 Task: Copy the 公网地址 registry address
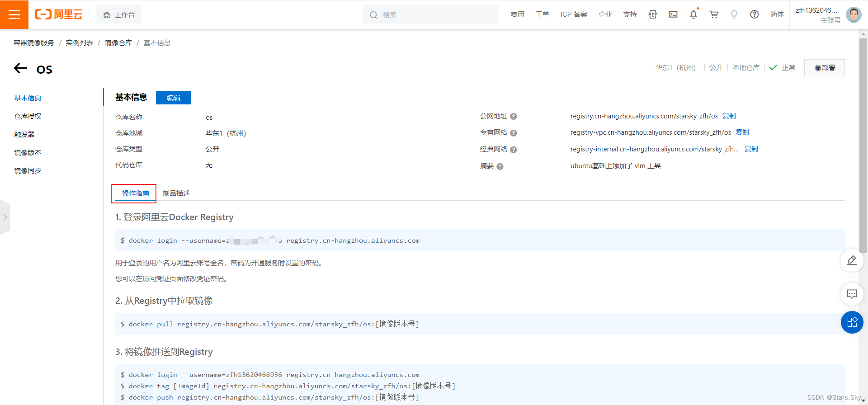(x=729, y=116)
